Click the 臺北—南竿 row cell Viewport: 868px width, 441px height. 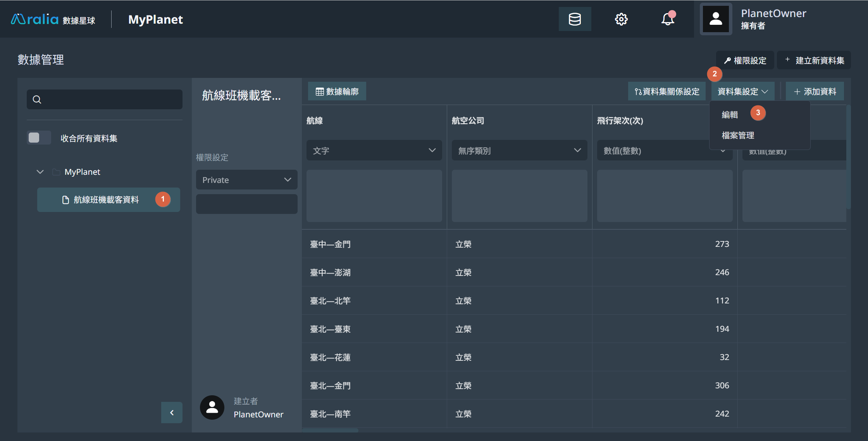(374, 414)
